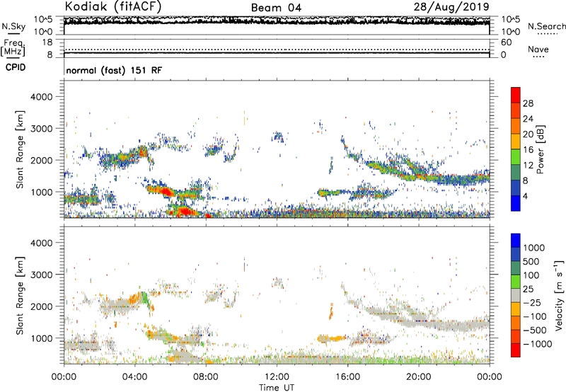Click the date '28/Aug/2019'

coord(451,7)
